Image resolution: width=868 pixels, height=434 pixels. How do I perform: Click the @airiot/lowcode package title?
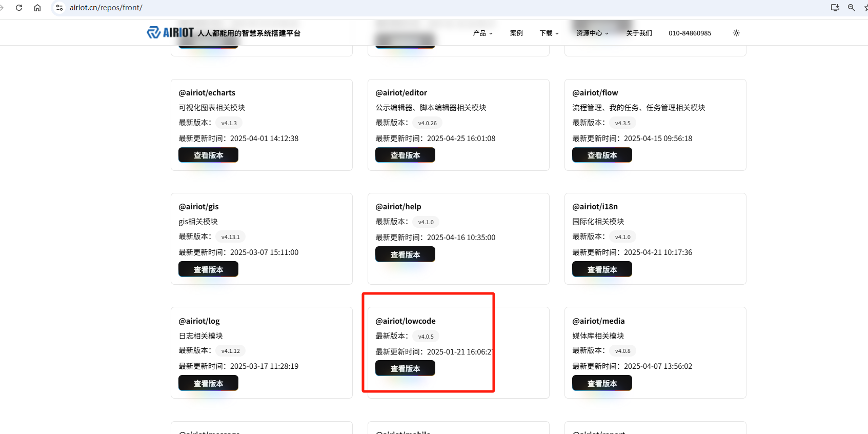tap(405, 321)
